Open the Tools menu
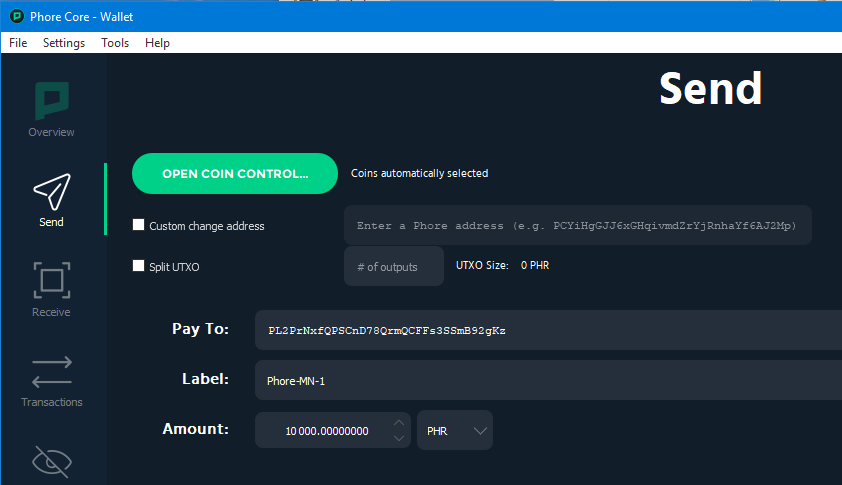The image size is (842, 485). pos(115,43)
